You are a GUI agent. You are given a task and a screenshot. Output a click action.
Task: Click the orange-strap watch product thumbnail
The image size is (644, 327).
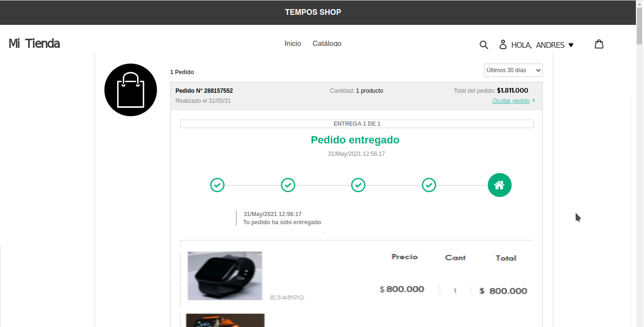click(x=225, y=320)
